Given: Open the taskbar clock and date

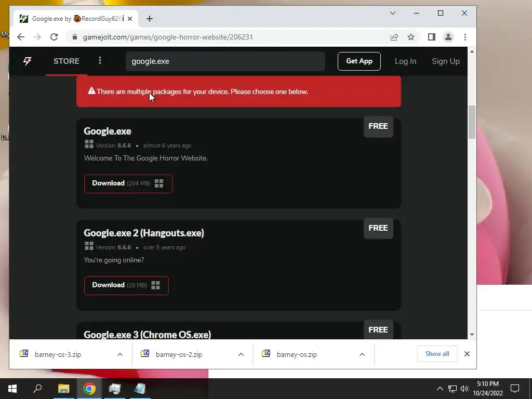Looking at the screenshot, I should tap(488, 389).
